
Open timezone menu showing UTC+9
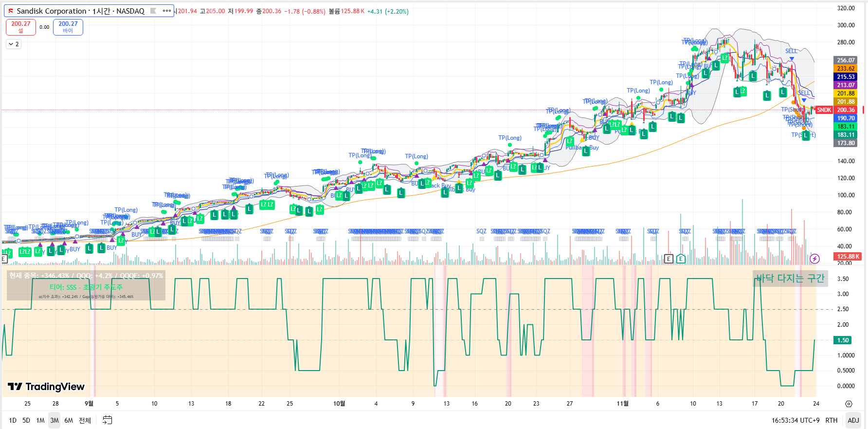795,420
